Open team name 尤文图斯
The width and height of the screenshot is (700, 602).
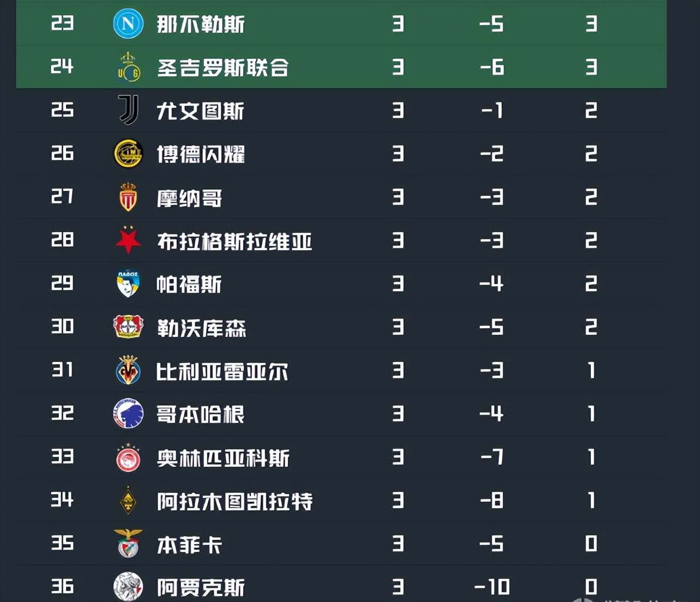pos(200,111)
